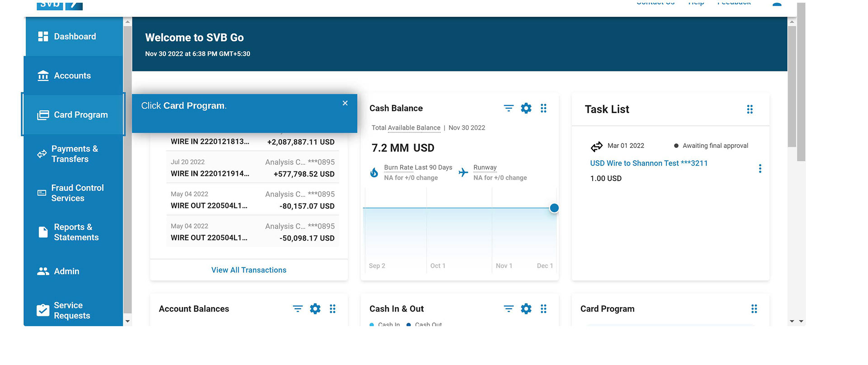The width and height of the screenshot is (868, 365).
Task: Close the Click Card Program tooltip
Action: click(x=345, y=103)
